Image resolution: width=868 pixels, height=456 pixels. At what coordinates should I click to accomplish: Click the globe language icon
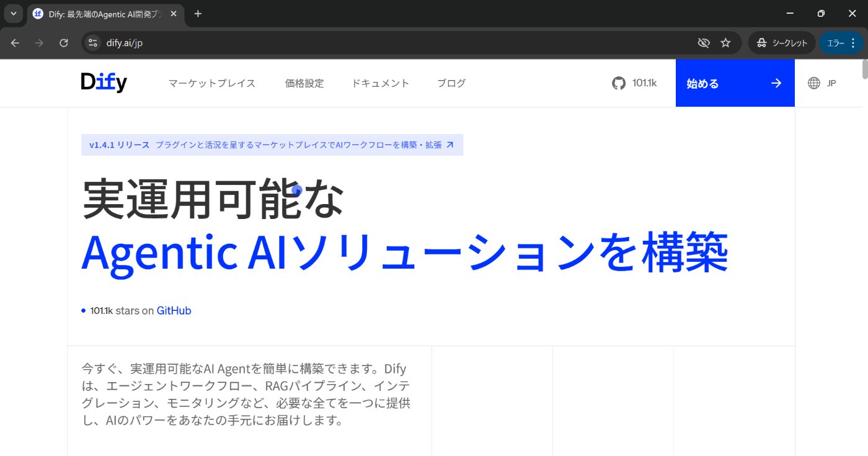(814, 83)
